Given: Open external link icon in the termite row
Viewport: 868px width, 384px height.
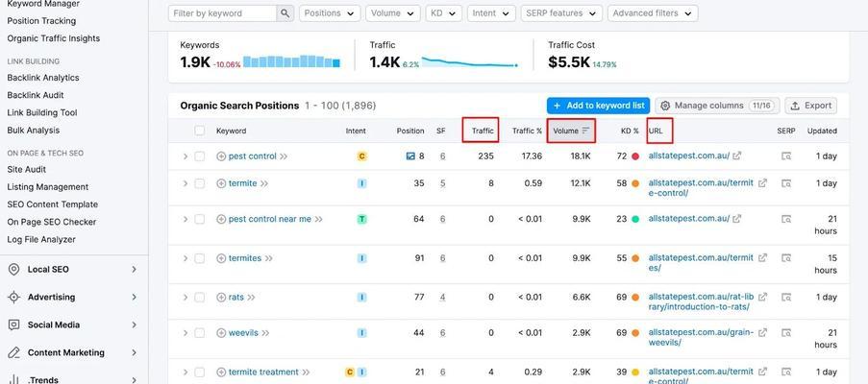Looking at the screenshot, I should (762, 183).
